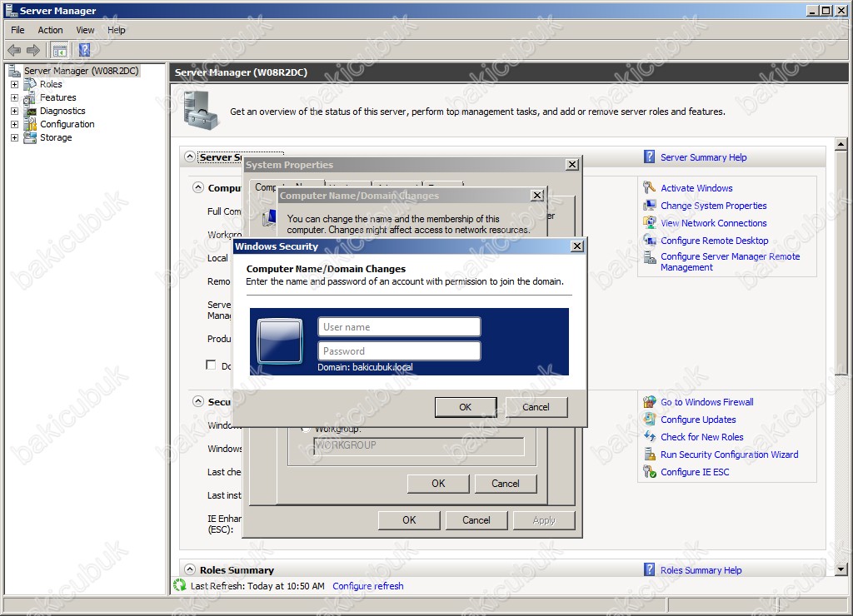Click the server icon next to Run Security Configuration Wizard
Image resolution: width=853 pixels, height=616 pixels.
tap(649, 455)
